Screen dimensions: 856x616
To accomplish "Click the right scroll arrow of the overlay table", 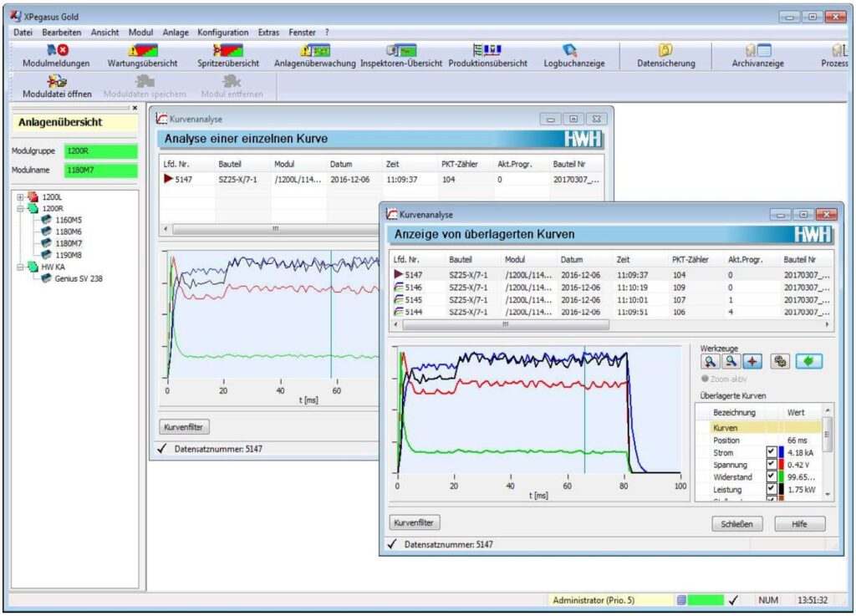I will point(828,324).
